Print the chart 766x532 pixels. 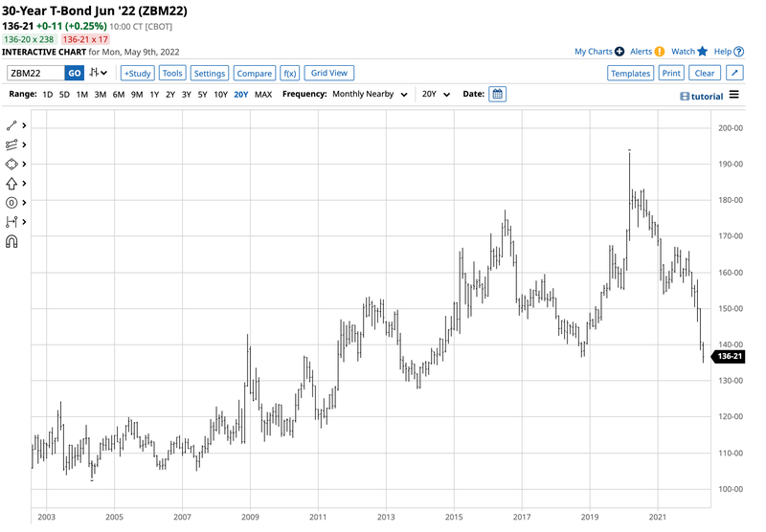[671, 74]
